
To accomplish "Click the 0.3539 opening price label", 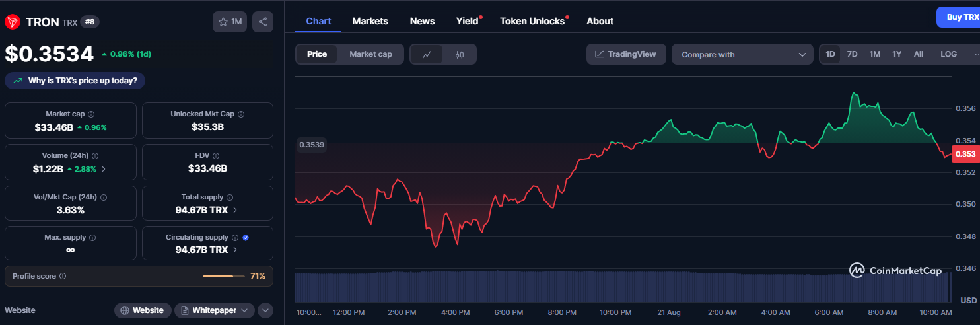I will pyautogui.click(x=312, y=145).
